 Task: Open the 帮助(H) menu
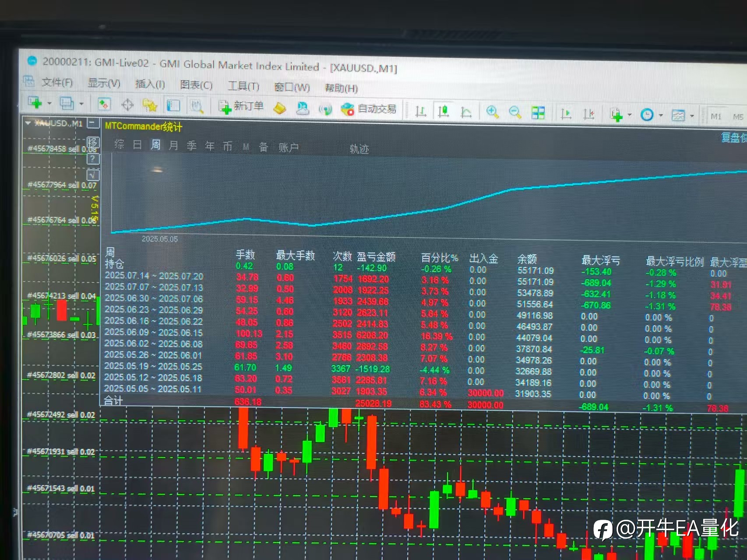(x=342, y=88)
